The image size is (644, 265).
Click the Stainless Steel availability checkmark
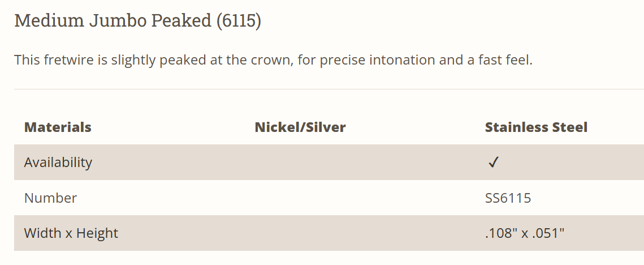point(493,163)
